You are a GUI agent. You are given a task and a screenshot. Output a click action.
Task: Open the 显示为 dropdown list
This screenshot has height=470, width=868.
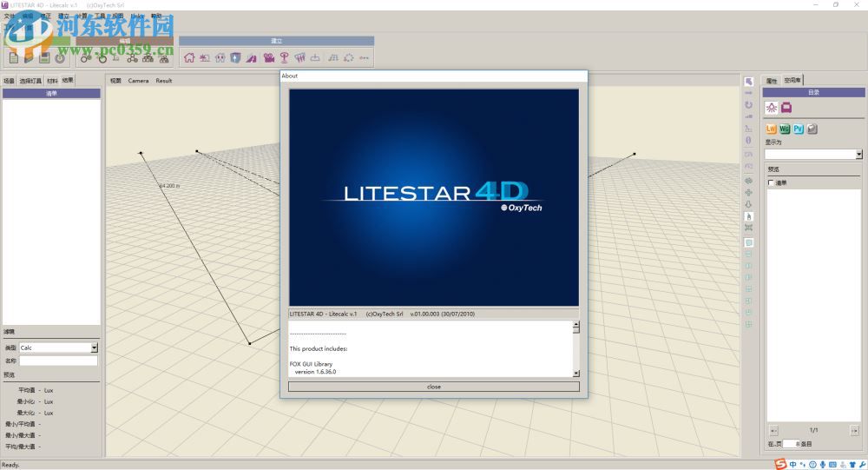pos(859,154)
